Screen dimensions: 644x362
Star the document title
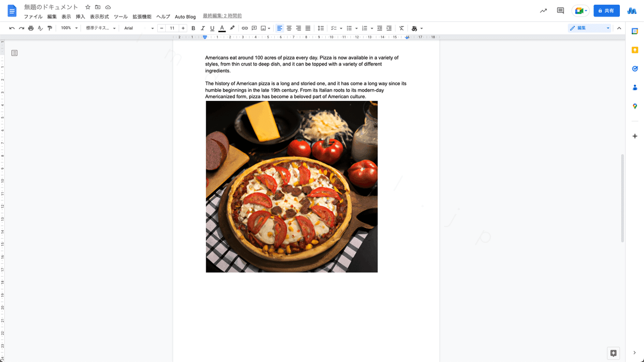[x=88, y=8]
